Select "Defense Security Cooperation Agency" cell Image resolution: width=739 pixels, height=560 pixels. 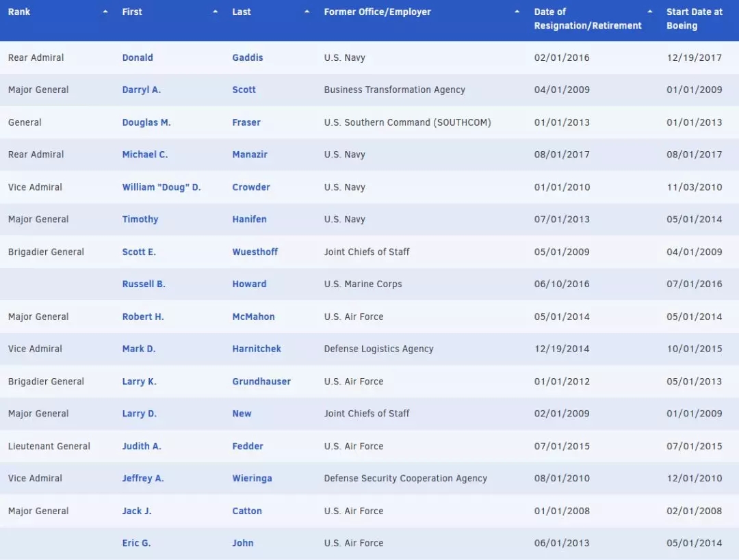406,479
